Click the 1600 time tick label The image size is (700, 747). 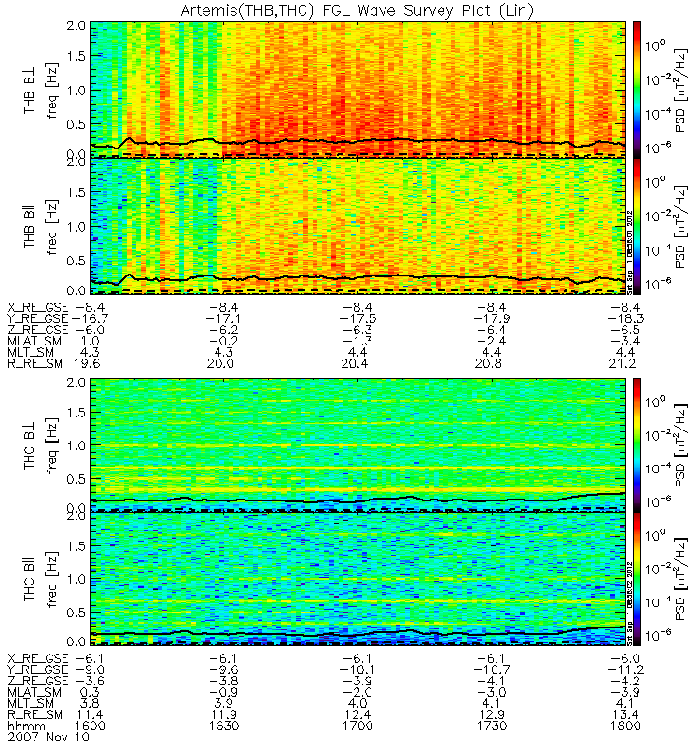90,726
